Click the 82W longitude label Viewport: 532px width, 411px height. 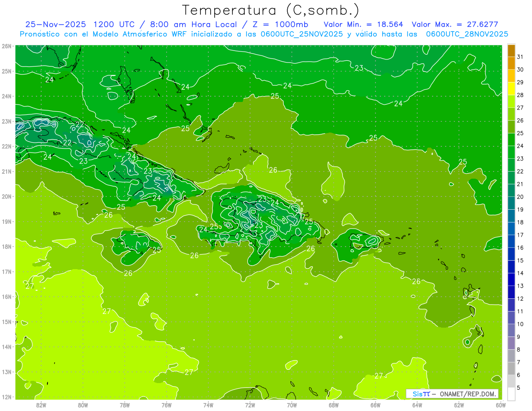pos(41,405)
